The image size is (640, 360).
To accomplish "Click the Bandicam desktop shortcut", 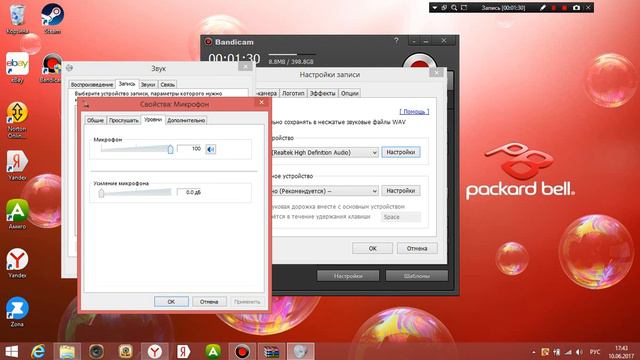I will [x=51, y=68].
